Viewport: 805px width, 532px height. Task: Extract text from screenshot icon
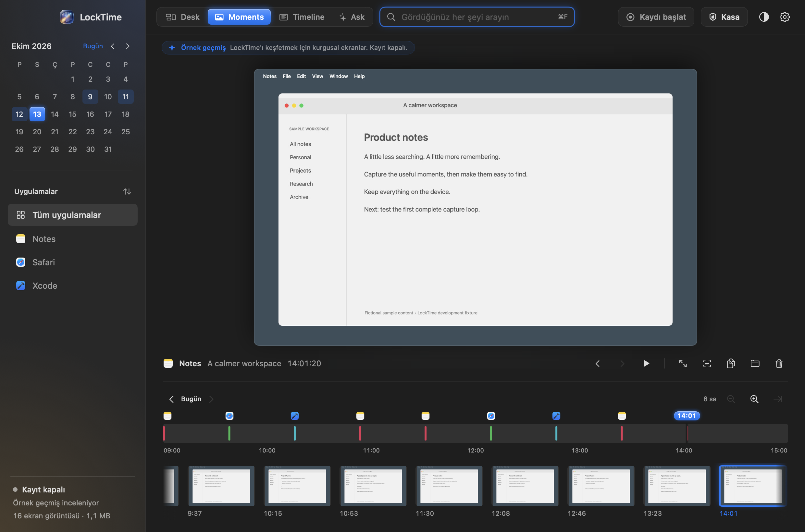click(x=707, y=364)
